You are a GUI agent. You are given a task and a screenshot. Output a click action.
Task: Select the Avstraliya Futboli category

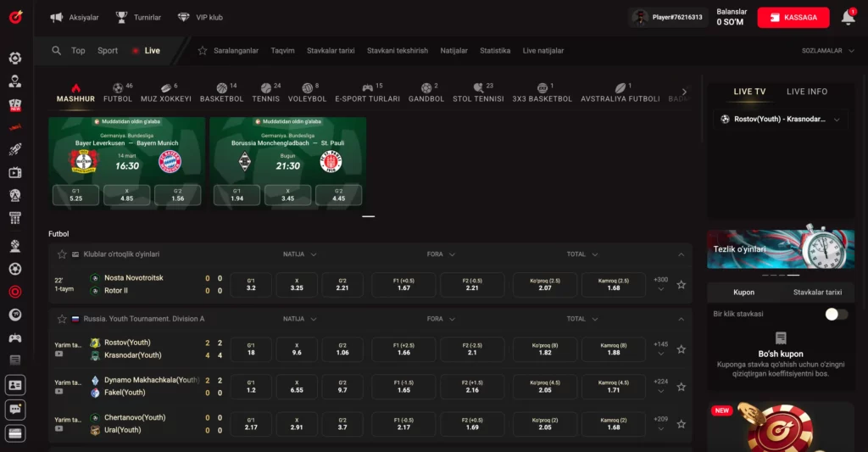pos(620,92)
